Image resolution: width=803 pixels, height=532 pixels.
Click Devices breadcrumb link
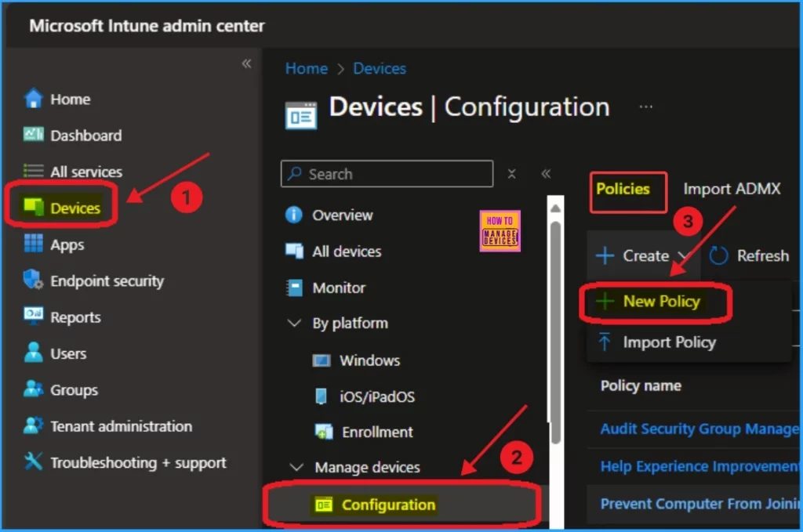[380, 68]
